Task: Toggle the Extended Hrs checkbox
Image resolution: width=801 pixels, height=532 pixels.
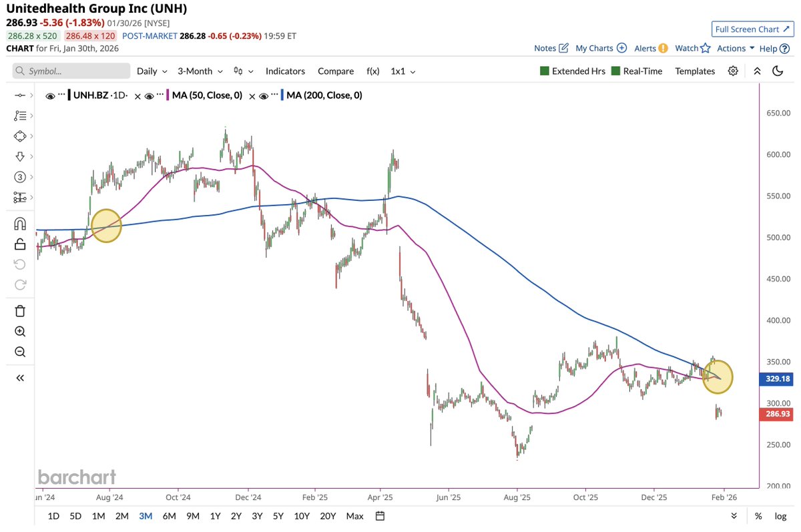Action: tap(545, 71)
